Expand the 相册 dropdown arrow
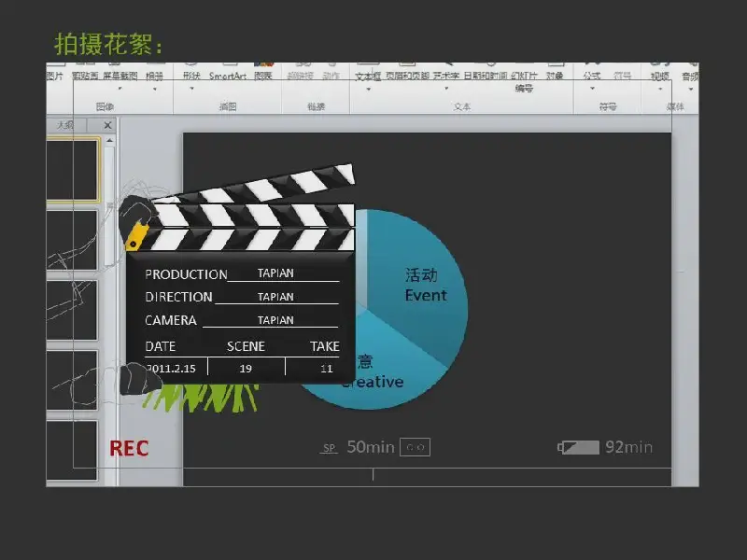Viewport: 747px width, 560px height. (x=155, y=89)
